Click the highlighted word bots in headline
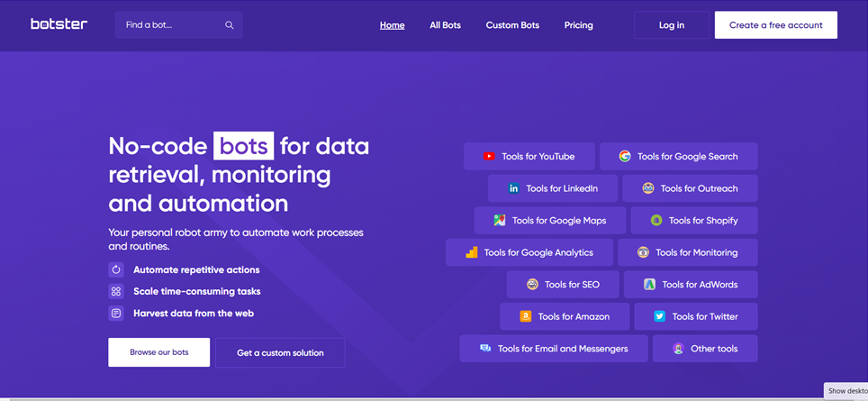 click(x=244, y=146)
